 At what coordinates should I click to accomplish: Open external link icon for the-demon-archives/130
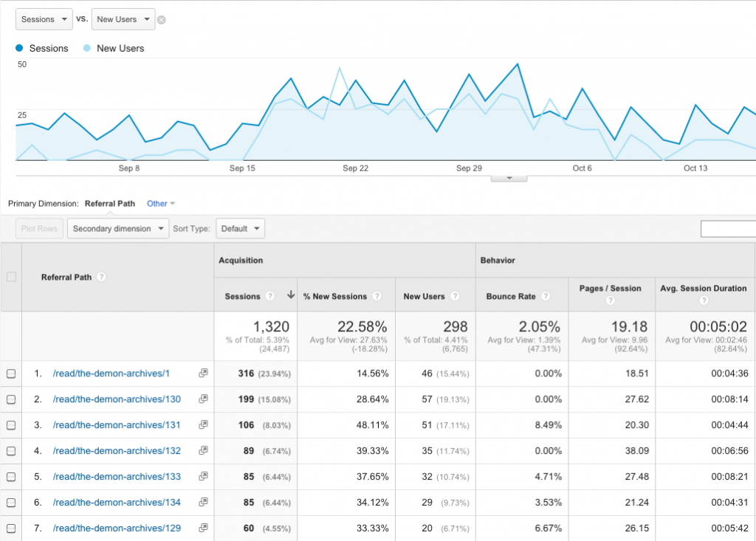[204, 399]
